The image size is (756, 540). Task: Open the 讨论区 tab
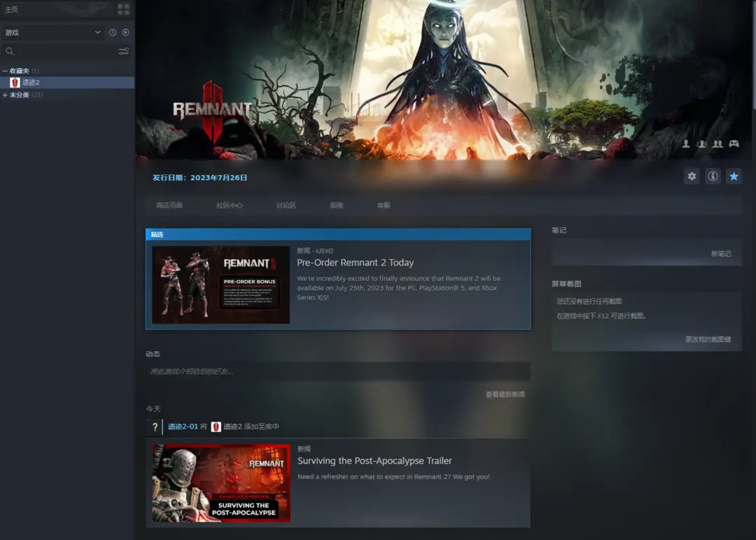pyautogui.click(x=286, y=205)
